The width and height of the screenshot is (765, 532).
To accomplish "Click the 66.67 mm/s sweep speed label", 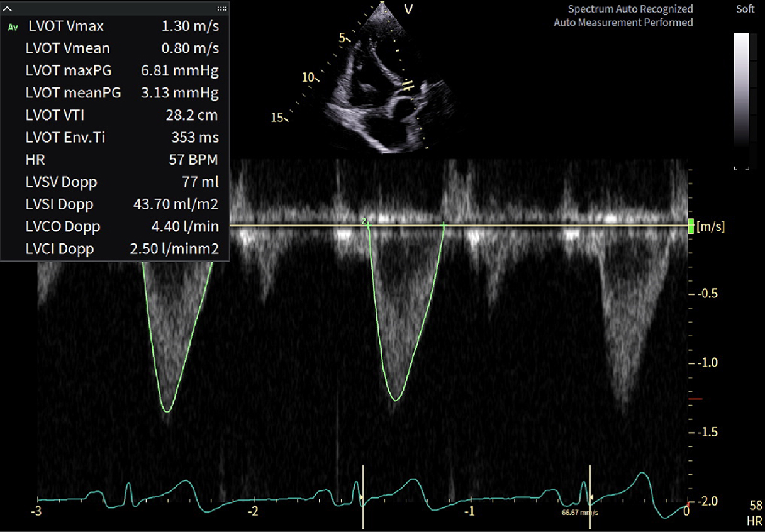I will [580, 513].
